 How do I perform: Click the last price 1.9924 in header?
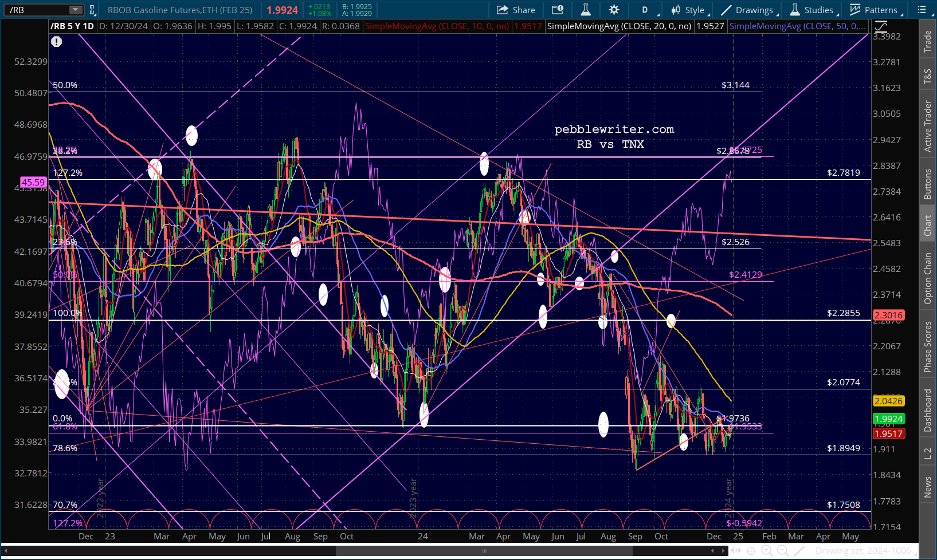(282, 10)
